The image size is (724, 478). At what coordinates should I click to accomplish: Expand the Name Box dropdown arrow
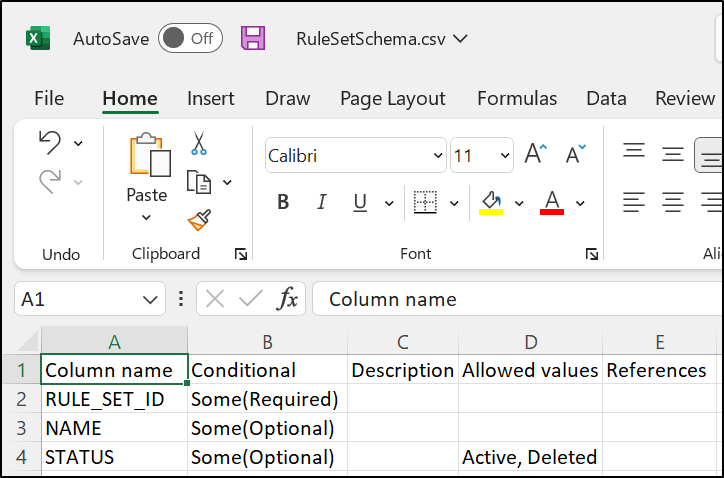click(x=151, y=298)
